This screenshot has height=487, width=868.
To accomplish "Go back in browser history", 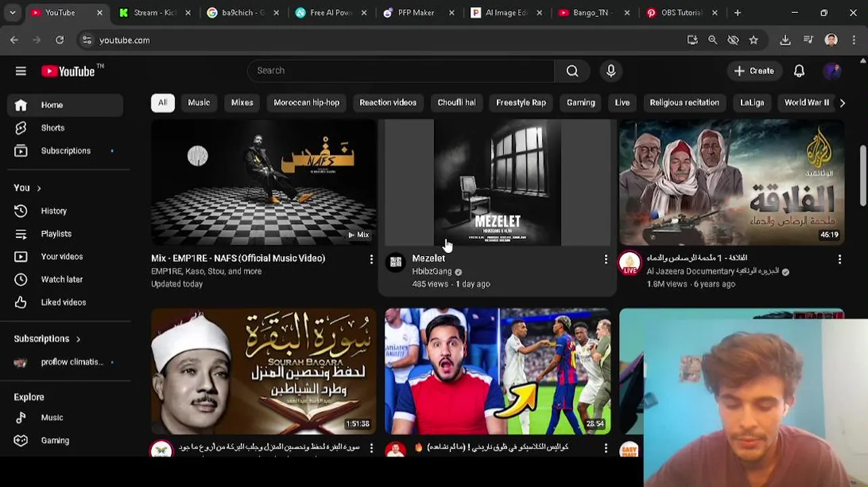I will coord(14,40).
